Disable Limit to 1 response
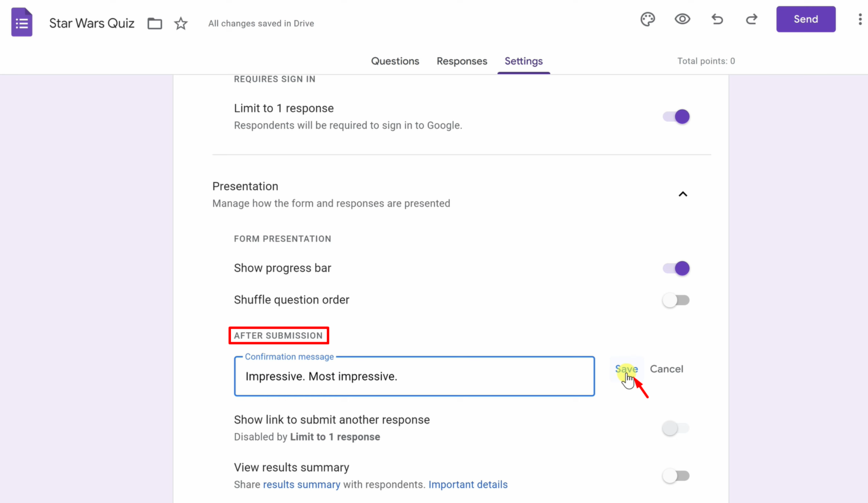The image size is (868, 503). tap(676, 117)
